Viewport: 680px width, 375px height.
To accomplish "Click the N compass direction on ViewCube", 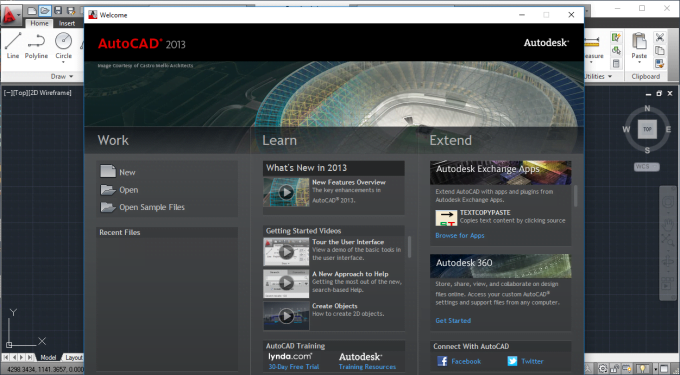I will click(647, 108).
